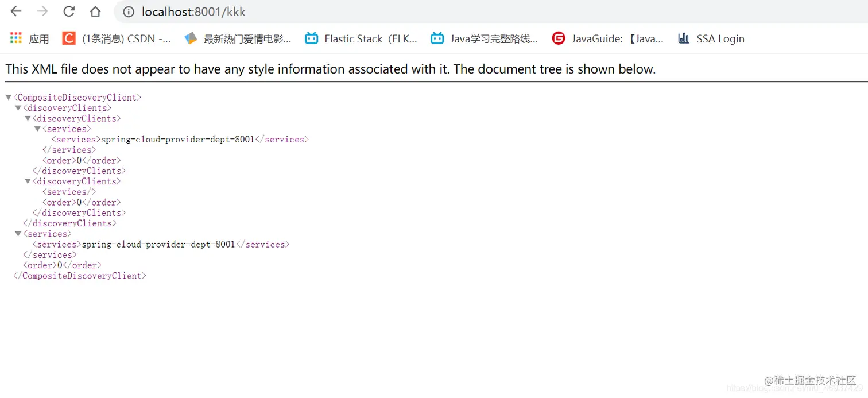This screenshot has width=868, height=398.
Task: Click the browser forward arrow
Action: pos(42,11)
